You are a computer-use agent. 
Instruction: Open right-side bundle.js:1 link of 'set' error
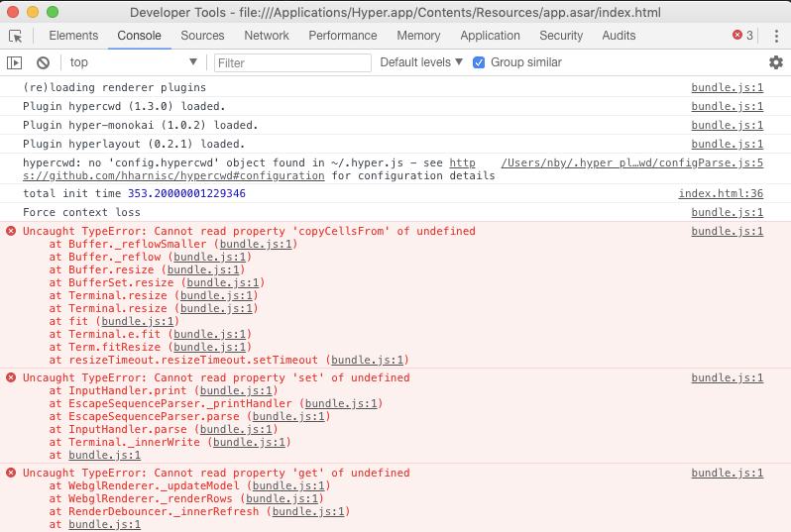pos(727,377)
